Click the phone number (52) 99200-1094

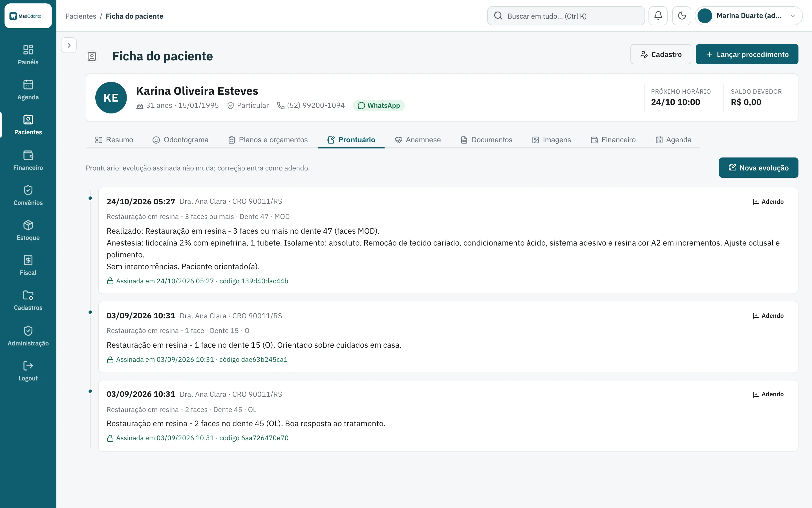[316, 106]
